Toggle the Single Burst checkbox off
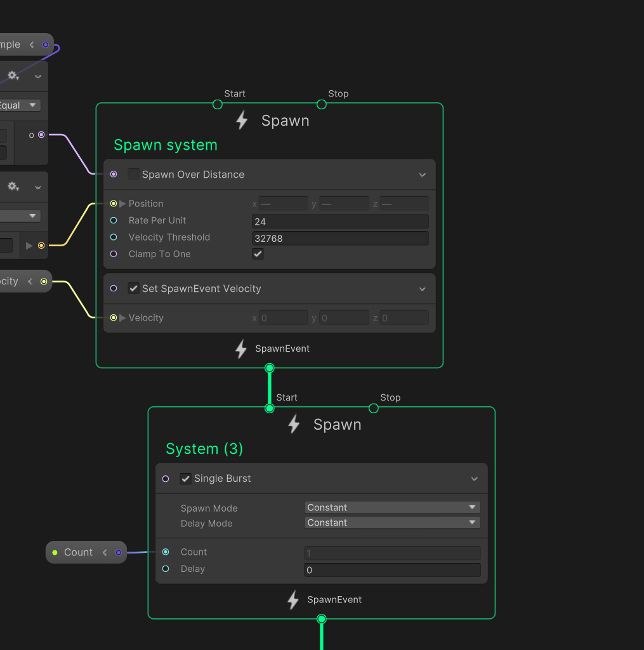The height and width of the screenshot is (650, 644). click(186, 479)
